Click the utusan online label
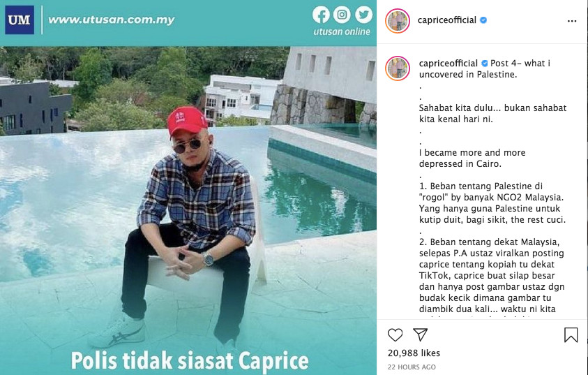This screenshot has width=588, height=375. (342, 31)
